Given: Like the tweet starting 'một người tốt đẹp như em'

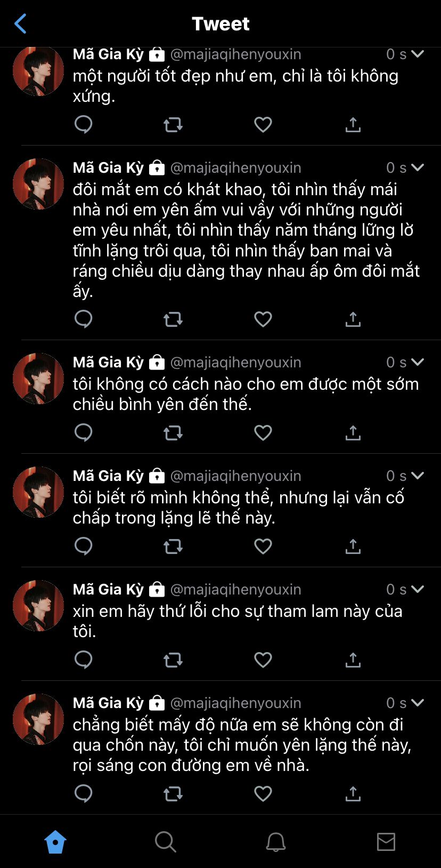Looking at the screenshot, I should [x=263, y=125].
